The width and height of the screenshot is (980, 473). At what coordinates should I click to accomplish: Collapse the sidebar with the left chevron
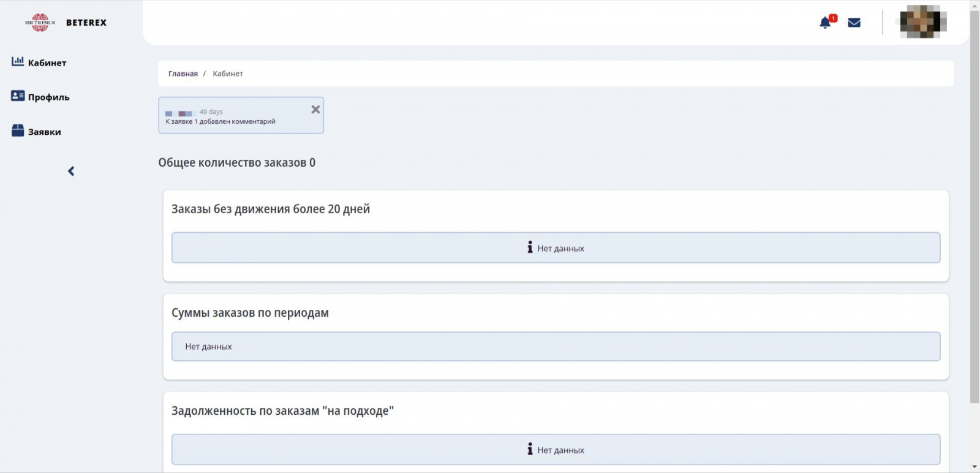[x=71, y=171]
